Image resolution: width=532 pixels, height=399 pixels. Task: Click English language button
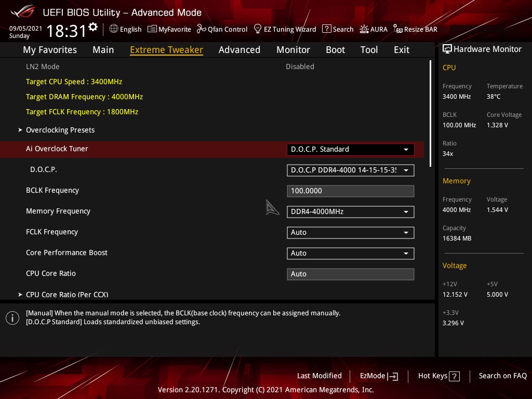[125, 29]
